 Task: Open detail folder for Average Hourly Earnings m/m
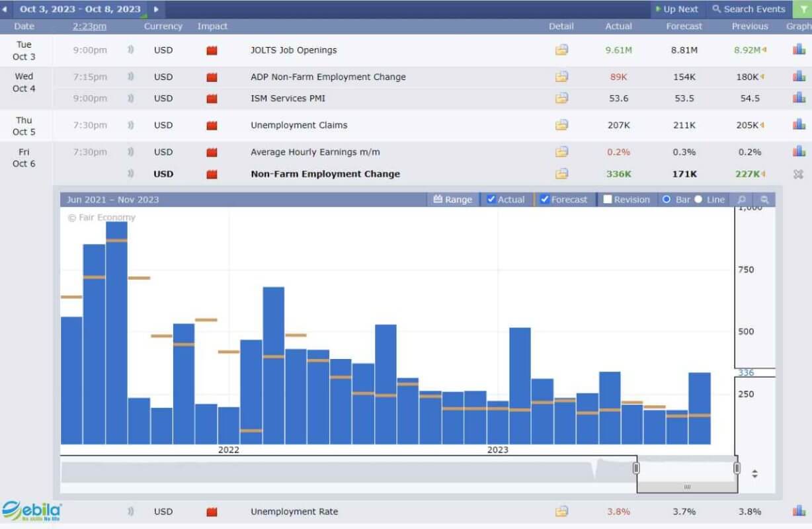click(x=561, y=151)
